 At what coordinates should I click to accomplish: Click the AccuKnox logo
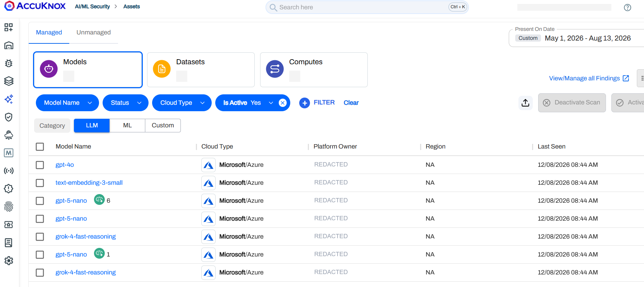point(35,6)
